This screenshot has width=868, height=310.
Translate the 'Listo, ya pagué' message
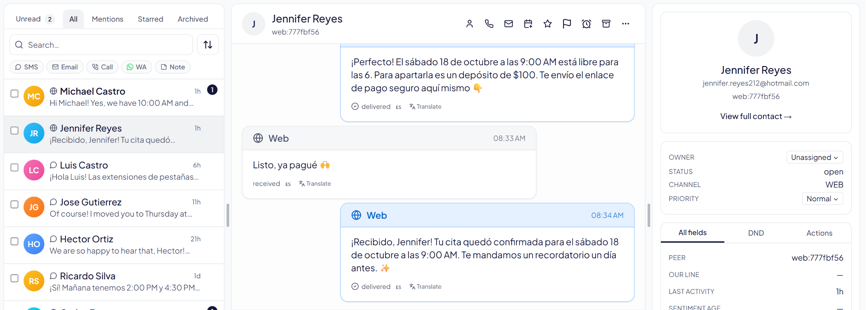[315, 184]
